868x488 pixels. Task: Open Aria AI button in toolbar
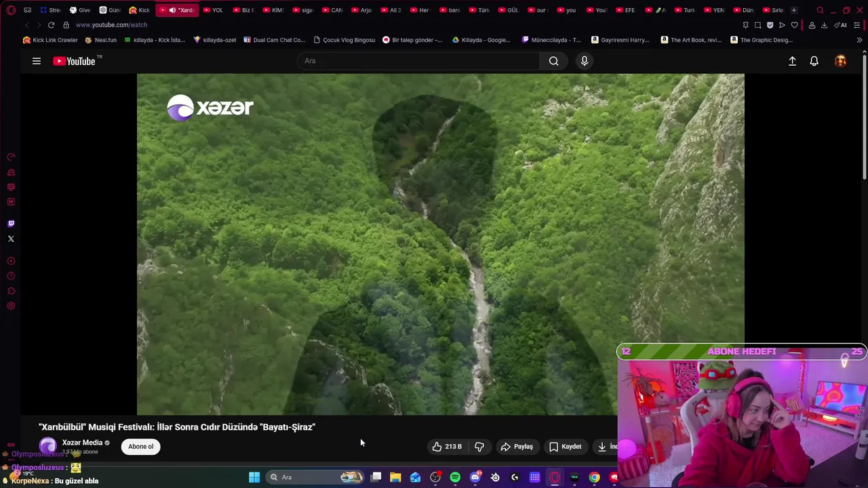coord(841,25)
